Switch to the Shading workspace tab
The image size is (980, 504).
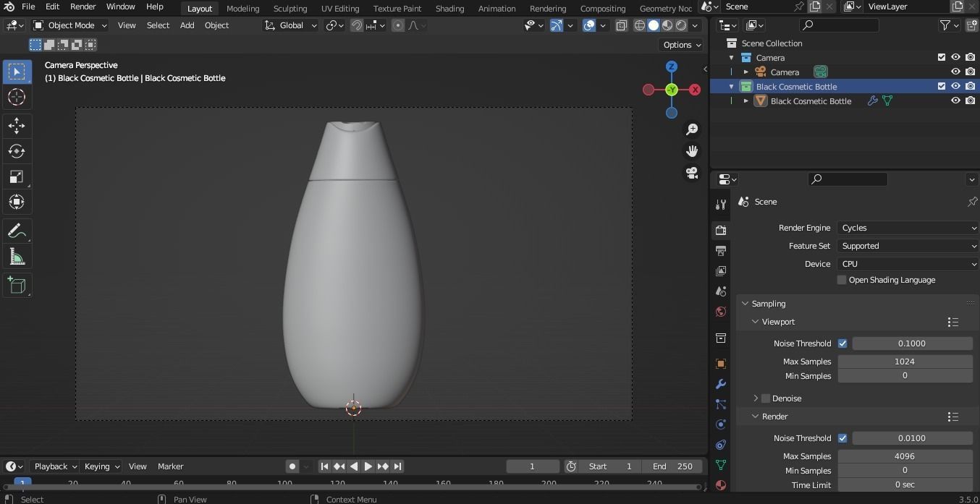[x=449, y=8]
